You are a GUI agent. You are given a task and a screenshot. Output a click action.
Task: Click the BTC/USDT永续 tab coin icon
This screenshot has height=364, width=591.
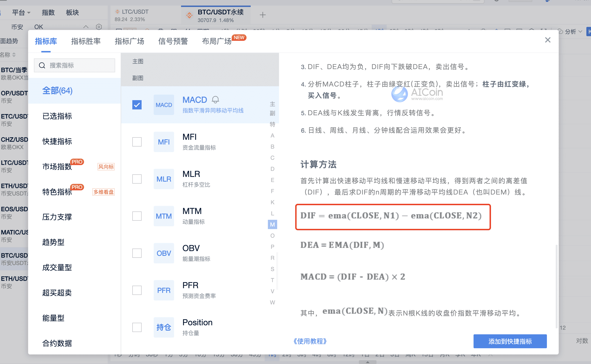coord(189,15)
